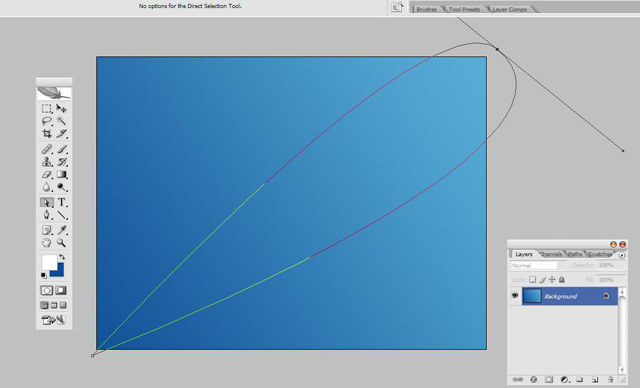Add a layer style

(533, 379)
